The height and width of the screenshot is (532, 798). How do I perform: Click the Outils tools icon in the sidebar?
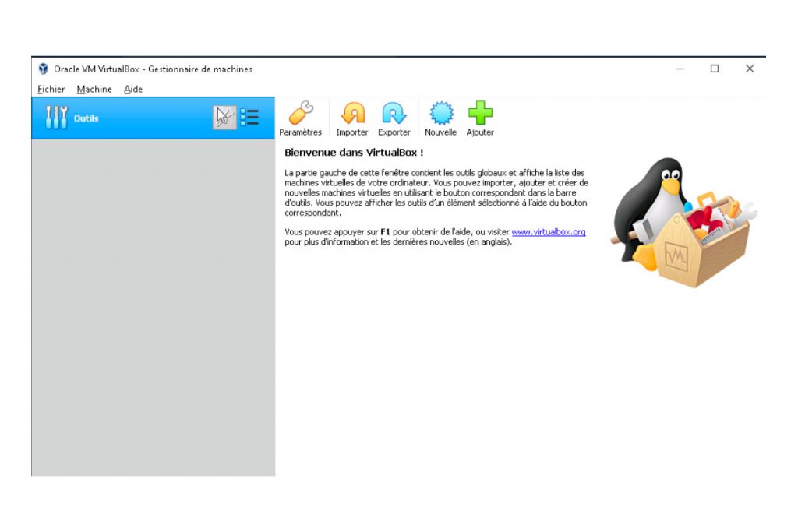tap(58, 117)
